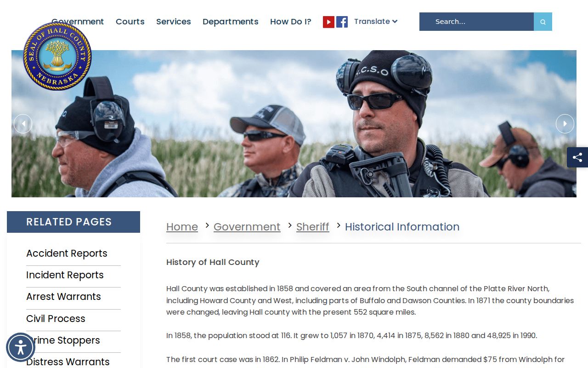Open Distress Warrants related page
588x368 pixels.
click(68, 362)
